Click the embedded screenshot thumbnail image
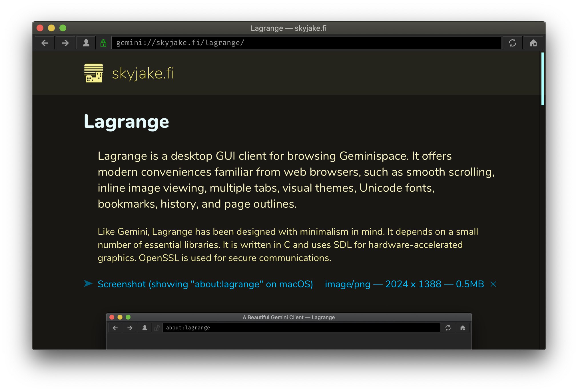This screenshot has width=578, height=392. click(x=288, y=331)
